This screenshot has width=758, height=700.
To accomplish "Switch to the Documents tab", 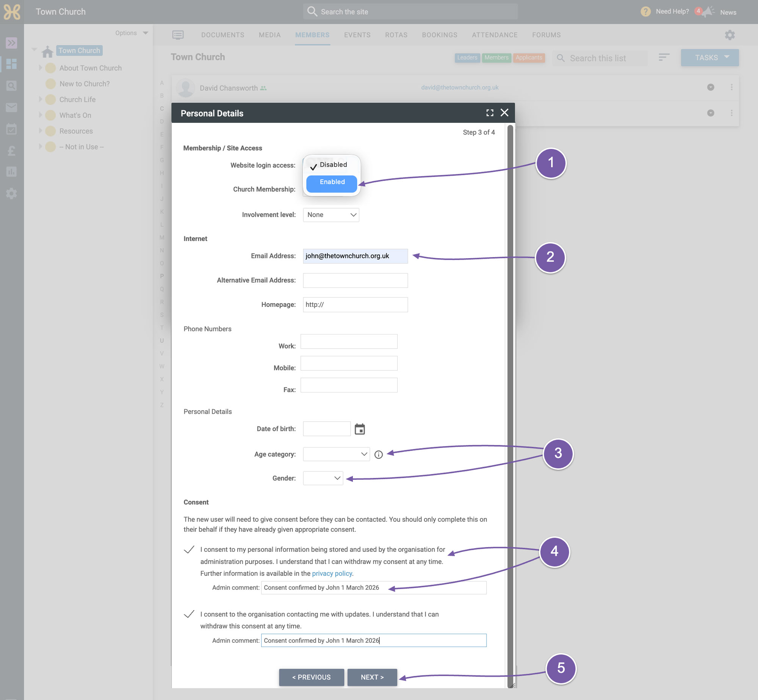I will point(223,35).
